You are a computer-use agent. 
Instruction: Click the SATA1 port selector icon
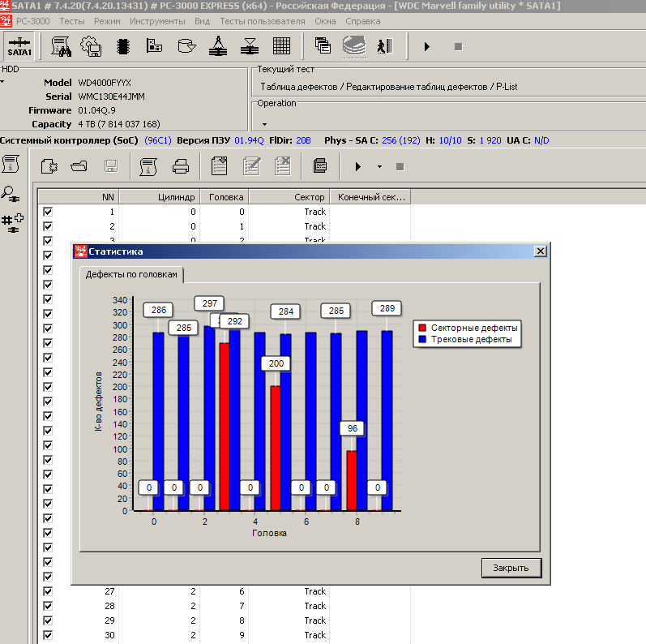click(19, 46)
